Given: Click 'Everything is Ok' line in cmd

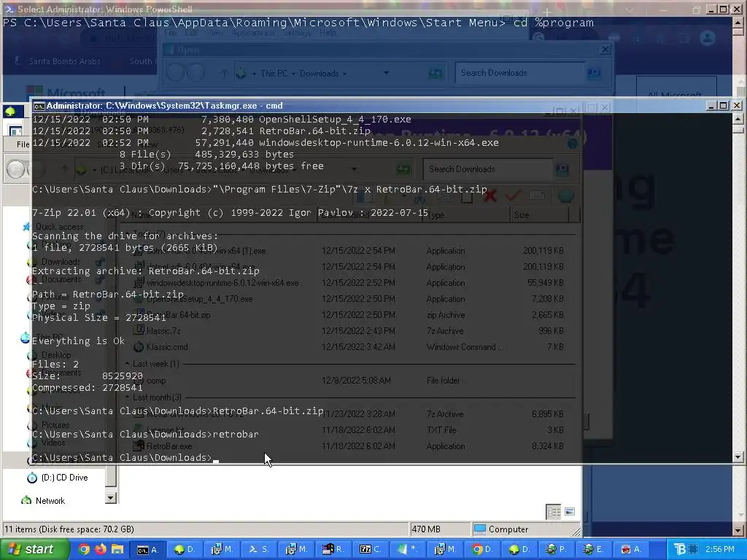Looking at the screenshot, I should 78,341.
